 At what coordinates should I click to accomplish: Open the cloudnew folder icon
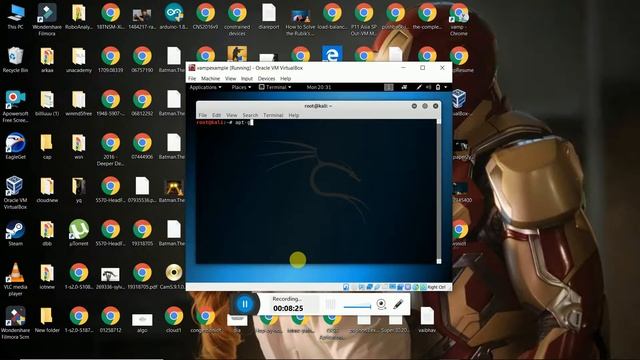click(x=47, y=188)
